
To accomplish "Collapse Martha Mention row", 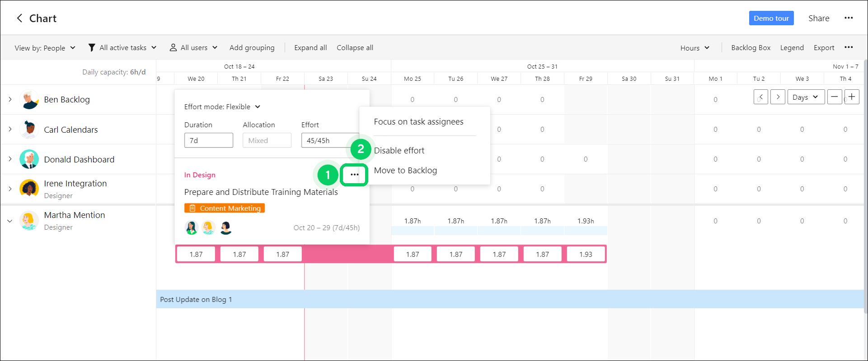I will click(10, 221).
